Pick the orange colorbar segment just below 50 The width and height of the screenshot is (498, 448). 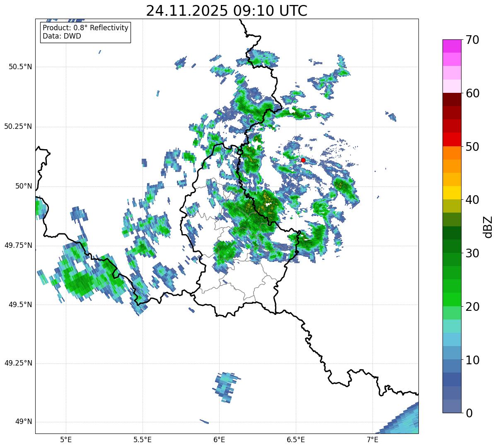[x=452, y=153]
